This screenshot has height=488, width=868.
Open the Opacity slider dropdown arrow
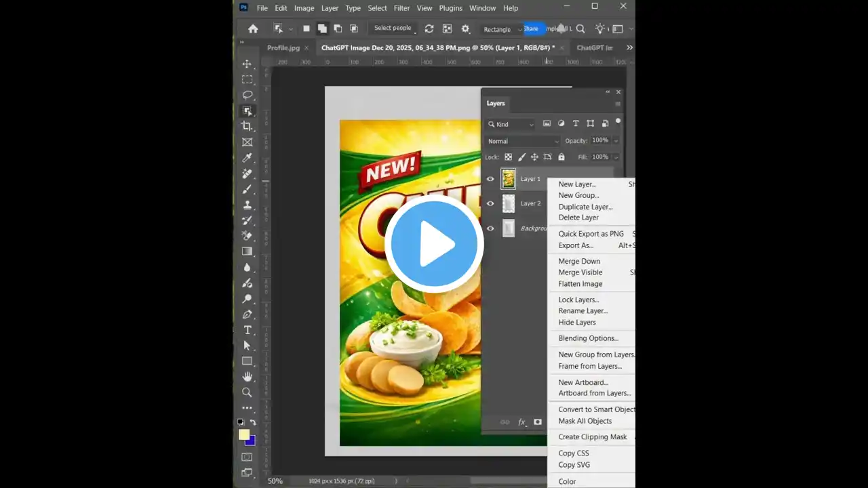point(616,140)
